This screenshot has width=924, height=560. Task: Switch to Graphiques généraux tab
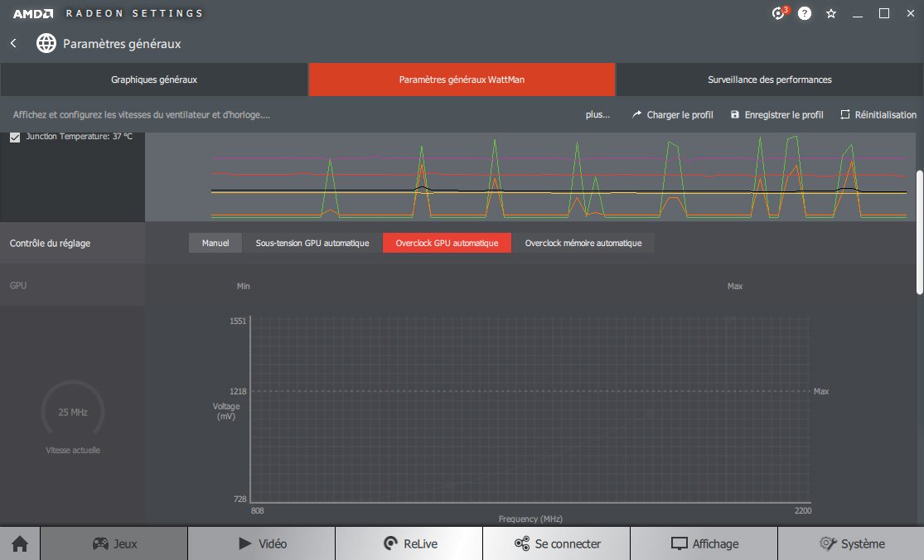click(154, 80)
